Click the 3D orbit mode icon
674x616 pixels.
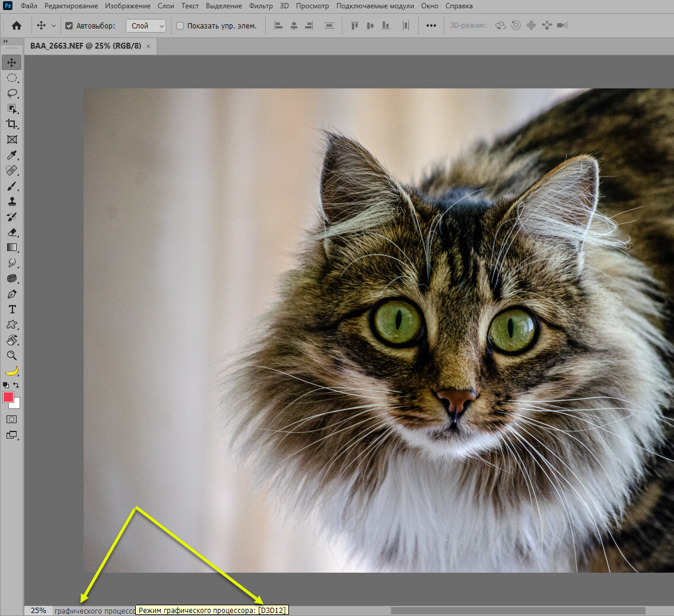(x=500, y=26)
